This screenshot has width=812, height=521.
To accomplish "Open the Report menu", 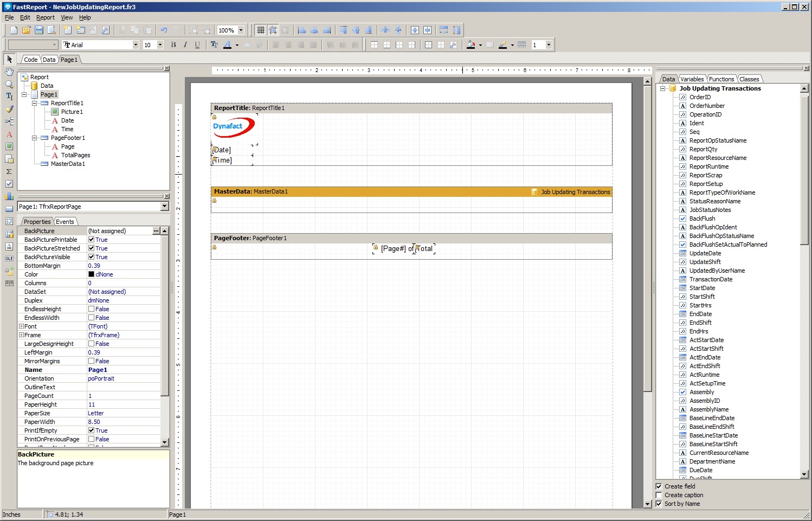I will [46, 17].
